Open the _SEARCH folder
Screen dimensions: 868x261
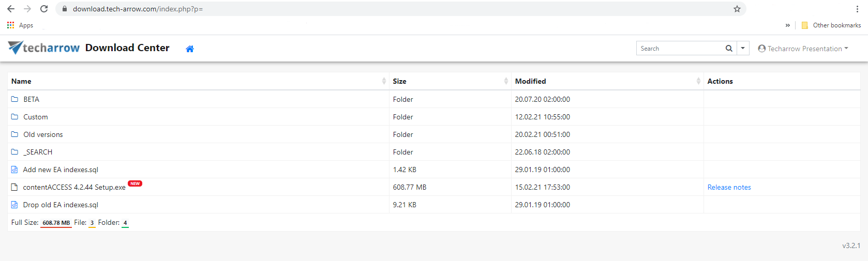click(x=38, y=152)
